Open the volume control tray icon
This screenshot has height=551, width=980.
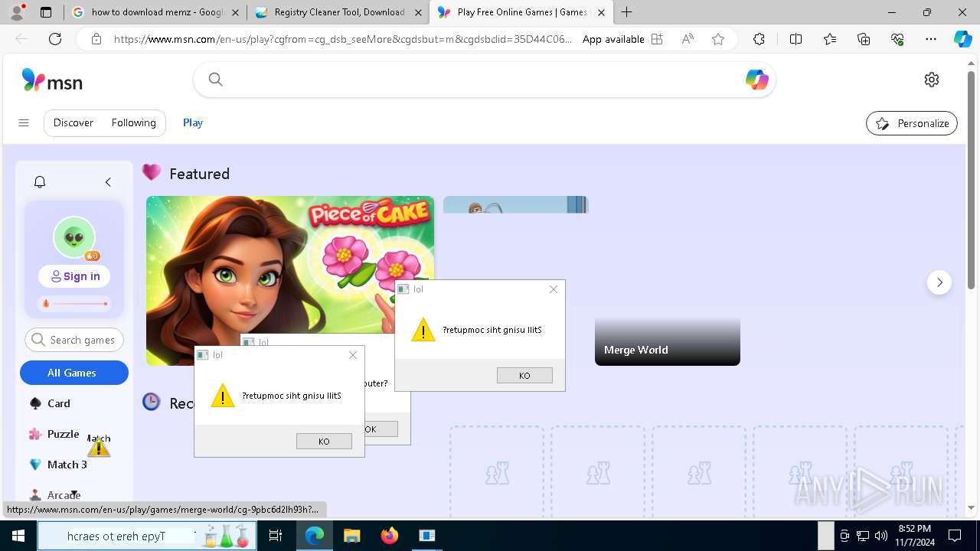click(881, 536)
